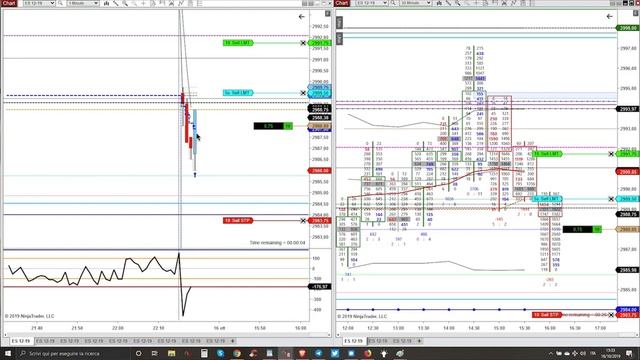Cancel the green 10 Sell LMT order in right chart
Viewport: 640px width, 360px height.
coord(611,154)
